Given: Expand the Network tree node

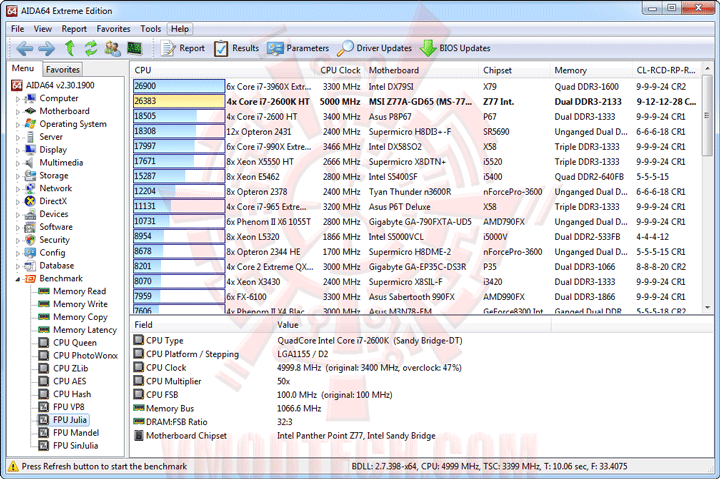Looking at the screenshot, I should click(18, 189).
